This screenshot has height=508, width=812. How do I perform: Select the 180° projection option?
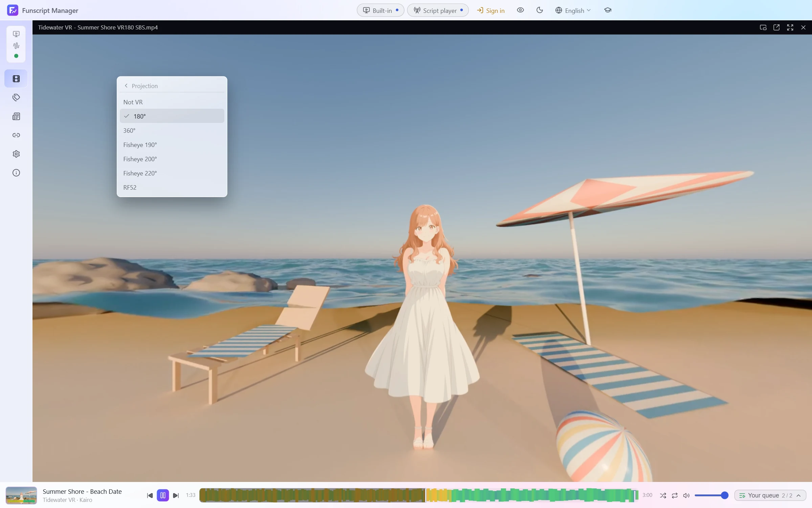coord(172,116)
